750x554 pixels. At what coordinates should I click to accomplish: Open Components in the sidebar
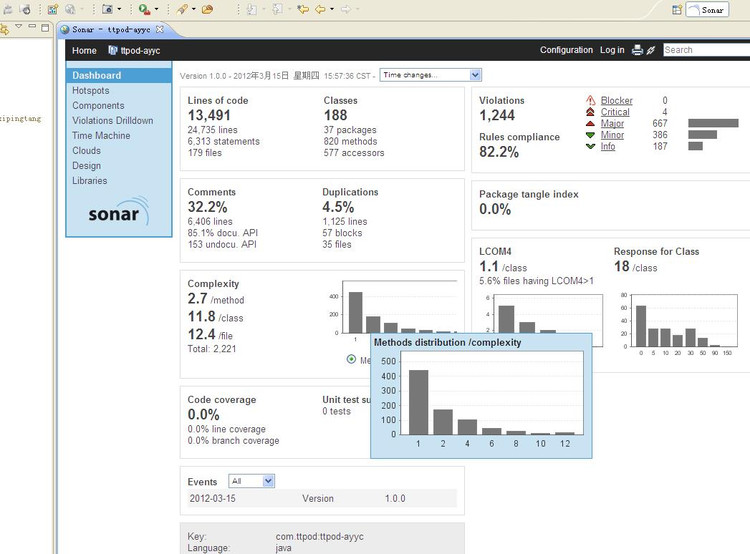coord(98,105)
